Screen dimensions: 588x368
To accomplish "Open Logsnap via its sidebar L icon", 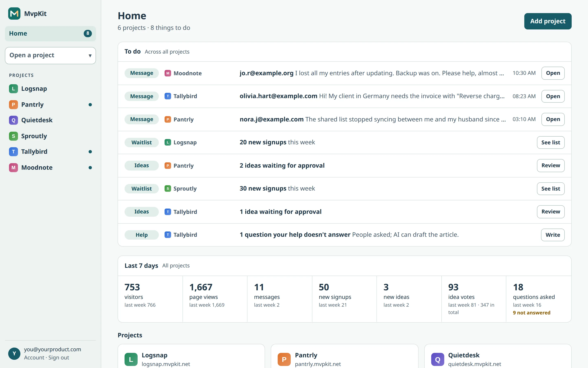I will [13, 89].
